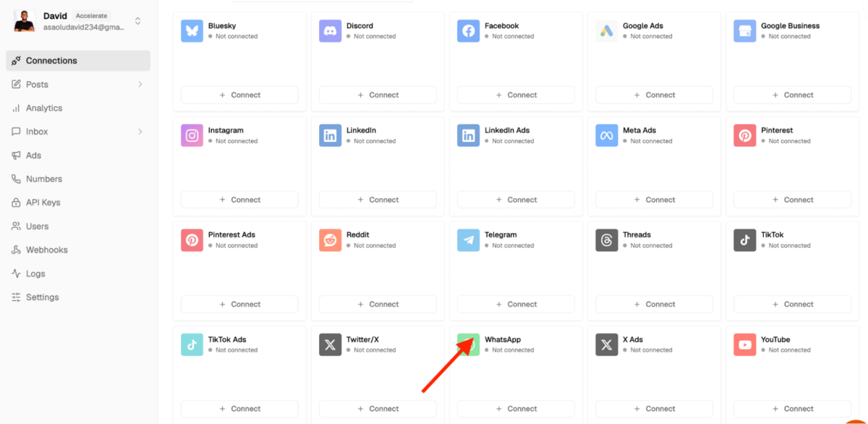This screenshot has height=424, width=868.
Task: Click the asaoludavid234 email text
Action: (x=83, y=27)
